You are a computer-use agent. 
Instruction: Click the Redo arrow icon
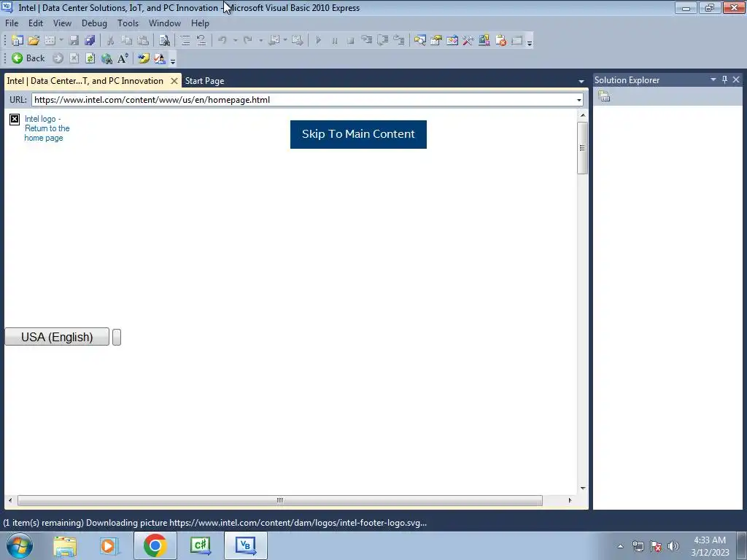click(x=248, y=41)
